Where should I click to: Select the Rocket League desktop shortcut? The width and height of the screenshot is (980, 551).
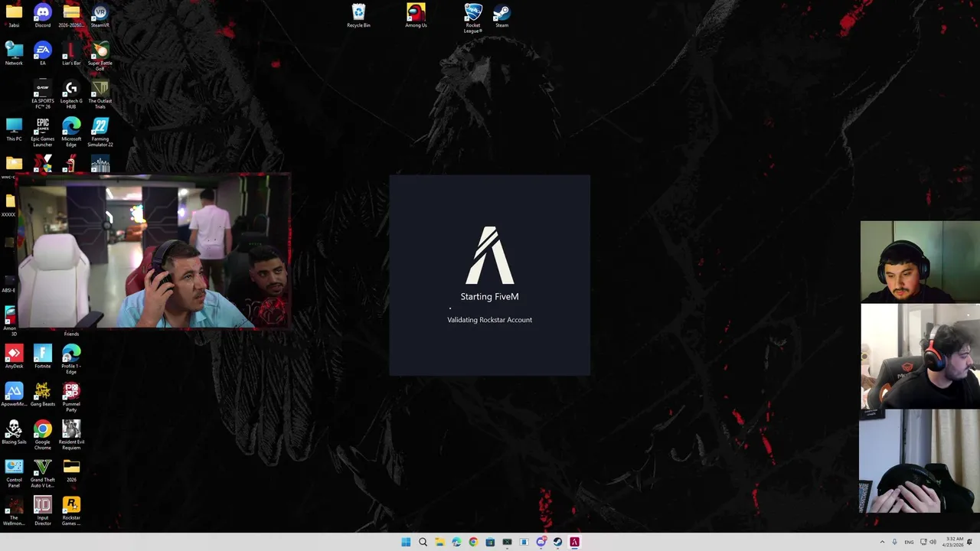(473, 18)
